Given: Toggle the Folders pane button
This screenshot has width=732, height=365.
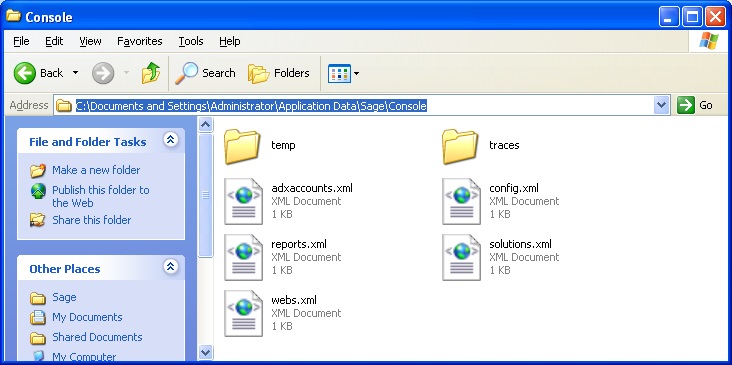Looking at the screenshot, I should [278, 73].
